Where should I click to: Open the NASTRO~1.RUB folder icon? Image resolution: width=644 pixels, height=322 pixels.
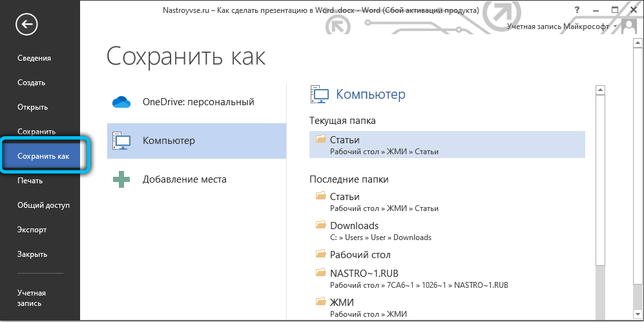(320, 273)
